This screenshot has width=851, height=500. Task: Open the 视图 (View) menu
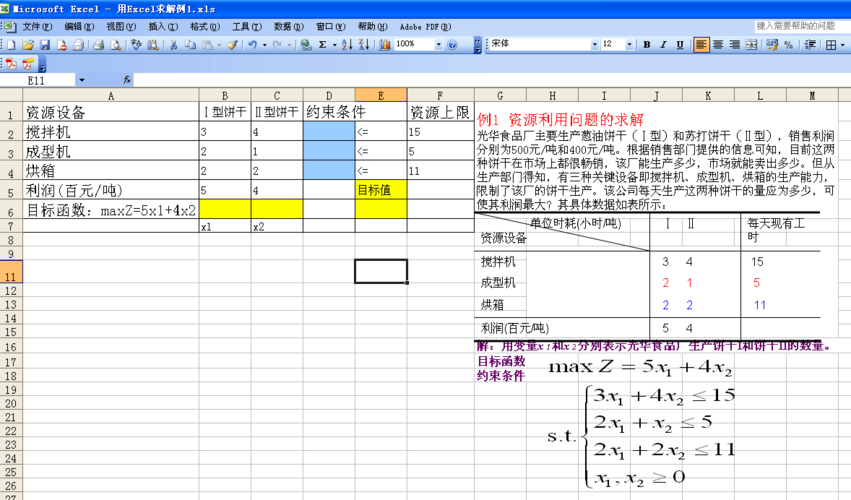120,27
